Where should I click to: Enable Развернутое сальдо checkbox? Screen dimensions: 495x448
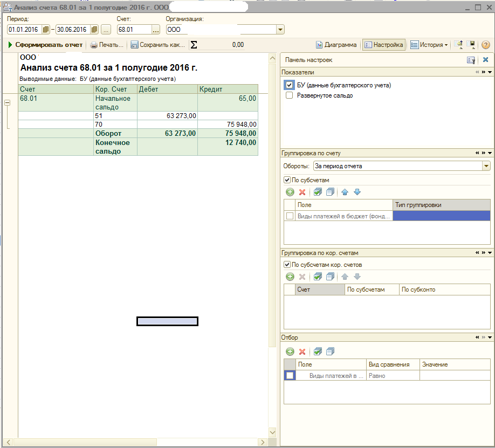[290, 95]
